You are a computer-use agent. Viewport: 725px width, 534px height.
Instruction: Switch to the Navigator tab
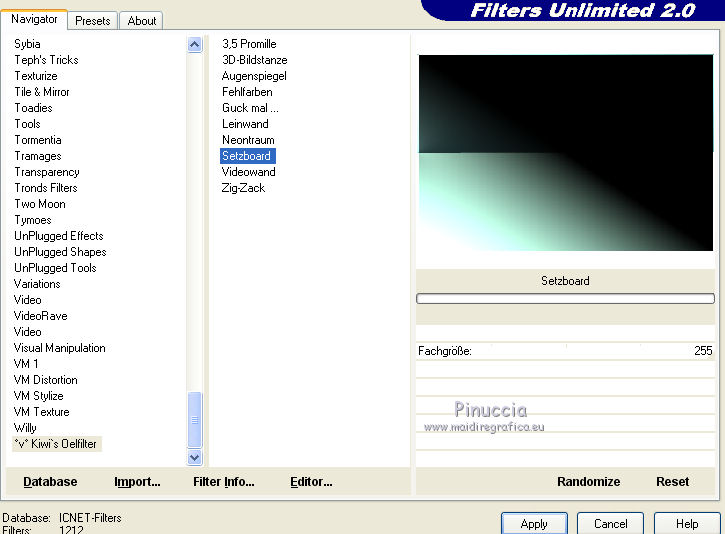(34, 19)
